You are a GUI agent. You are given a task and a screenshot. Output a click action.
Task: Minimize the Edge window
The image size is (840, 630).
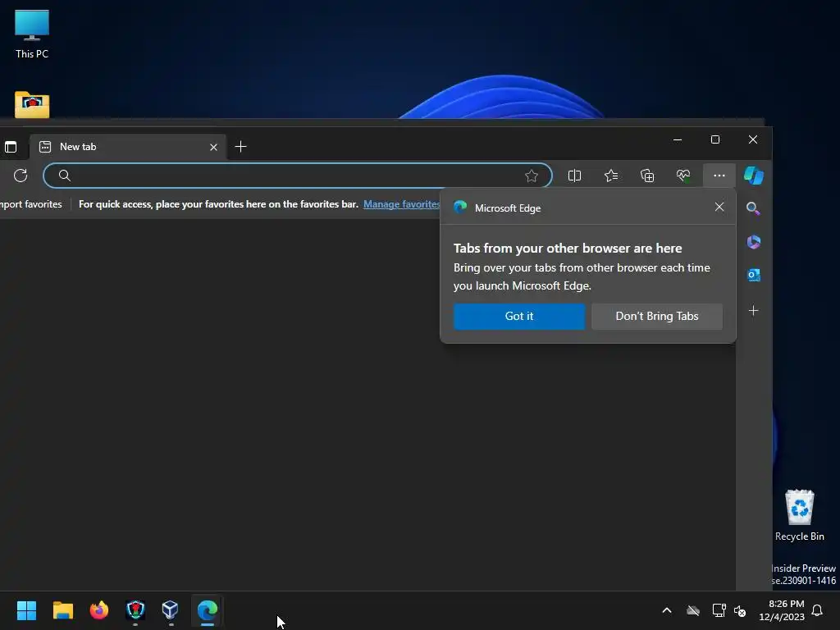click(678, 139)
